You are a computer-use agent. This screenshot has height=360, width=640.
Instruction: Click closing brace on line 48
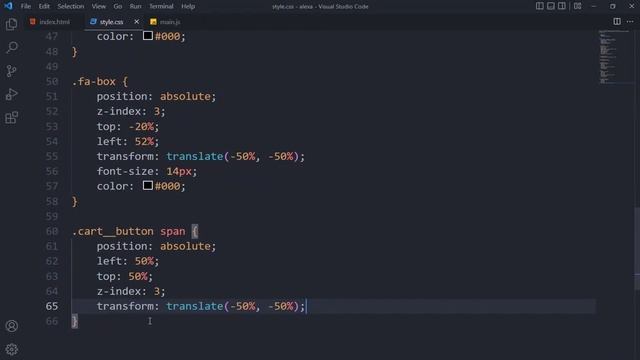(x=75, y=51)
